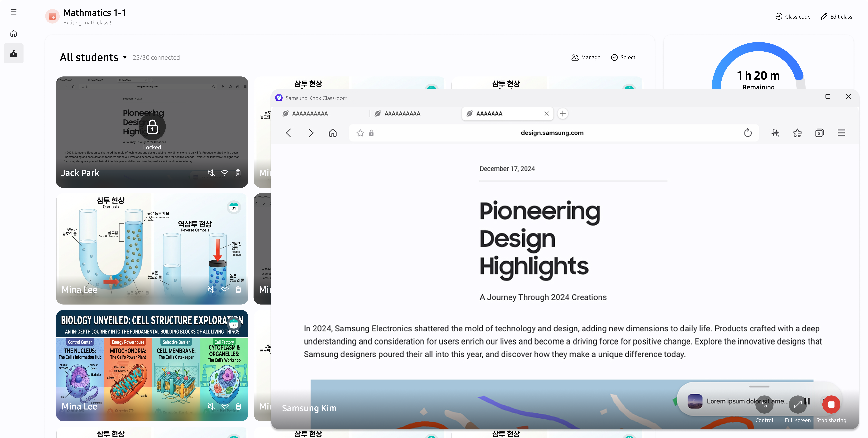Screen dimensions: 868x438
Task: Click the red Stop sharing button
Action: tap(831, 405)
